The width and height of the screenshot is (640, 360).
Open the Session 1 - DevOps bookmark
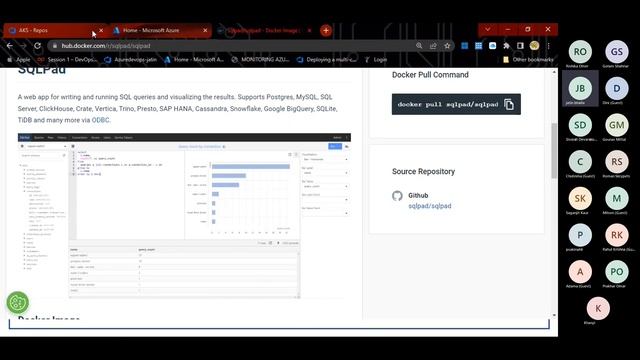(x=67, y=60)
